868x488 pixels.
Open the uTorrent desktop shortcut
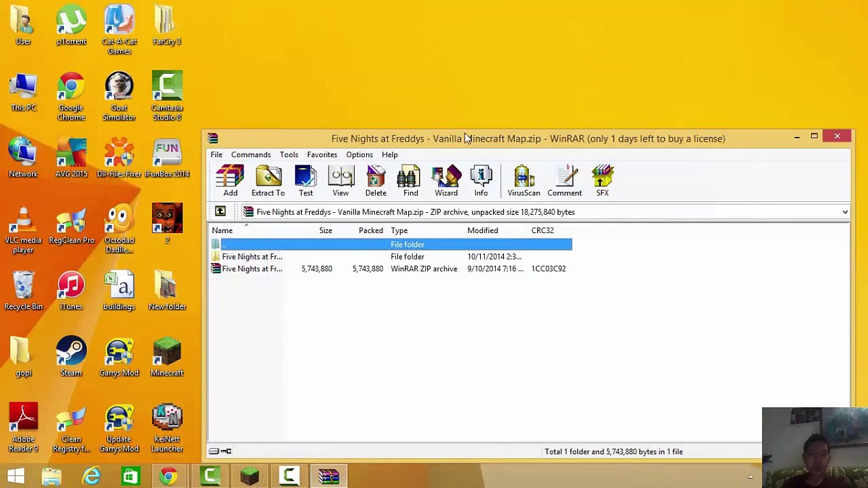pos(71,26)
